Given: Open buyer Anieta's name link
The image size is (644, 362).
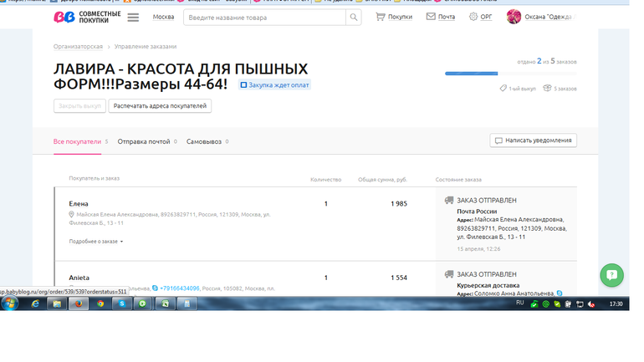Looking at the screenshot, I should pyautogui.click(x=79, y=278).
